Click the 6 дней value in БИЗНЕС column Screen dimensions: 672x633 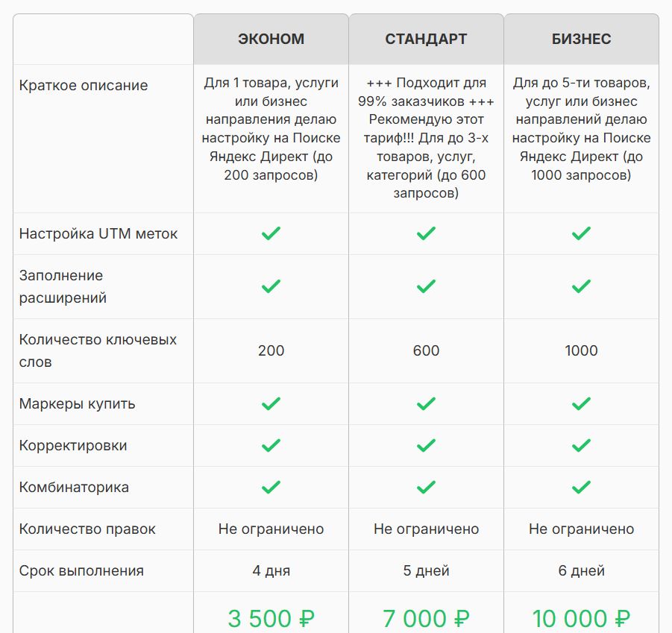(x=581, y=571)
